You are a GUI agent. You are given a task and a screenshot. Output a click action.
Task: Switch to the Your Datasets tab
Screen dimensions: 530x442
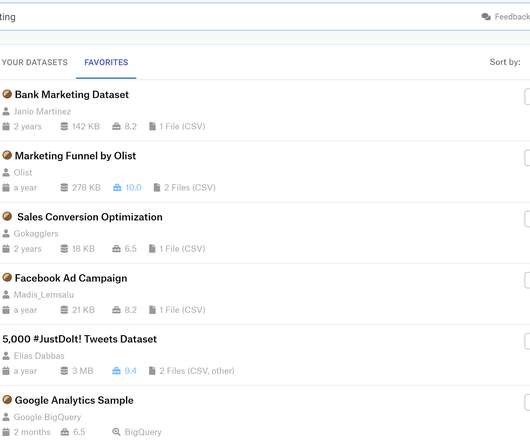(34, 62)
